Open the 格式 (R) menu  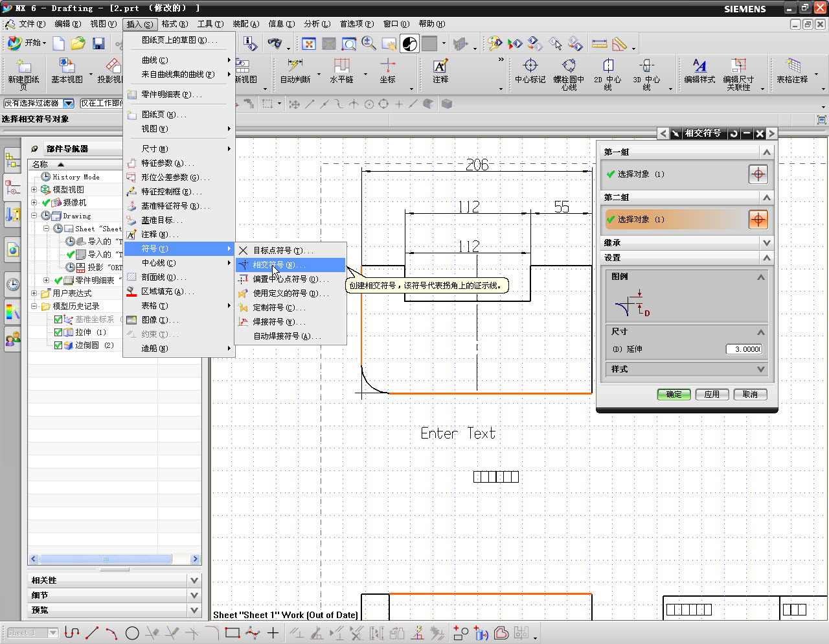pyautogui.click(x=175, y=24)
